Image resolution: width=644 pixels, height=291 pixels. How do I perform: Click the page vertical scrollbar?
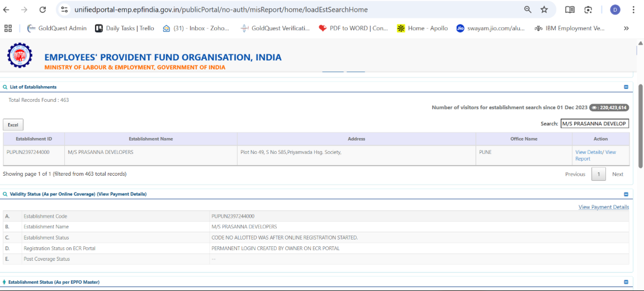click(641, 126)
